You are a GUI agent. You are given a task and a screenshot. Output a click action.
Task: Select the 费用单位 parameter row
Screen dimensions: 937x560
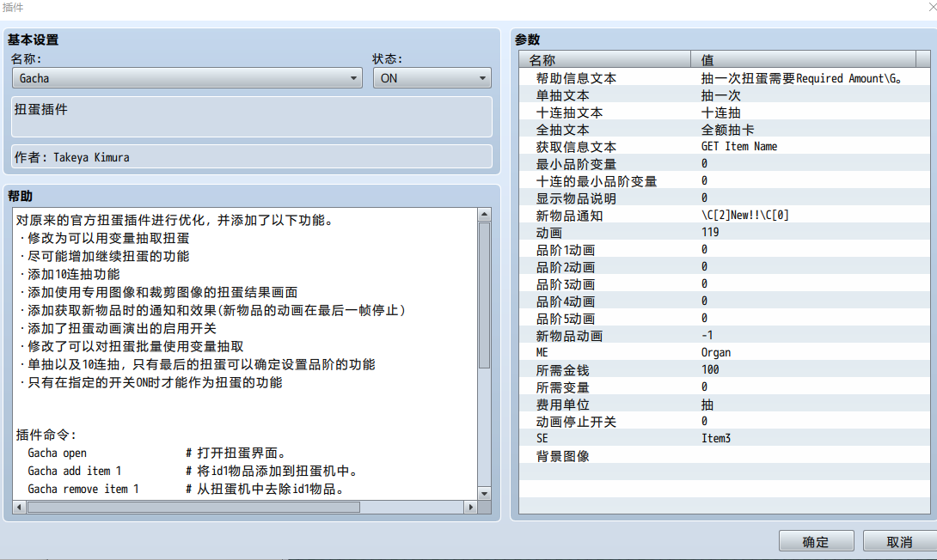725,405
